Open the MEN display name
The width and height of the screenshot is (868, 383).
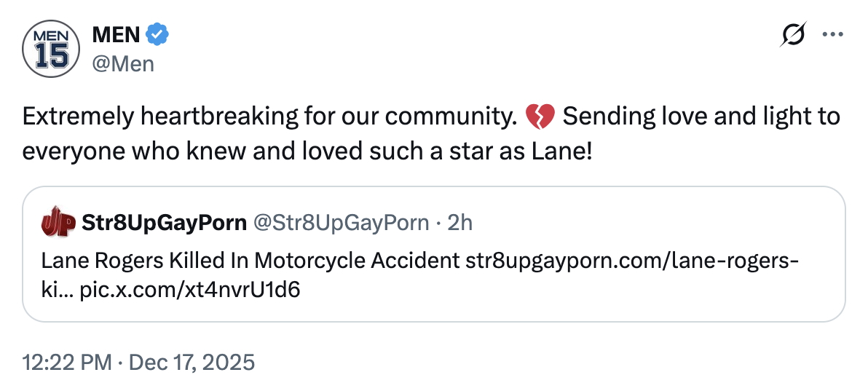point(117,33)
